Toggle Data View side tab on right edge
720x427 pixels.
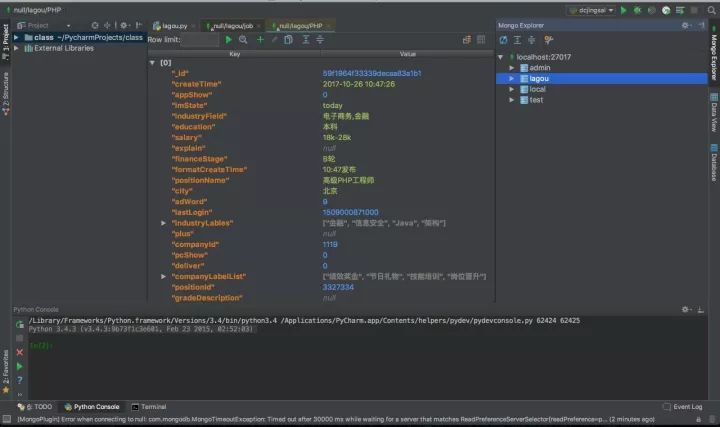coord(714,112)
